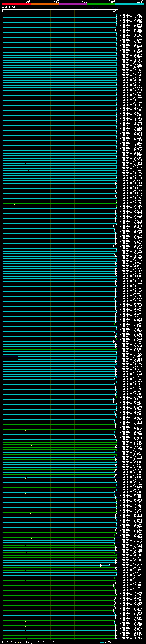The width and height of the screenshot is (146, 644).
Task: Select hit UniRef100_Q4XZZ5
Action: pos(131,339)
